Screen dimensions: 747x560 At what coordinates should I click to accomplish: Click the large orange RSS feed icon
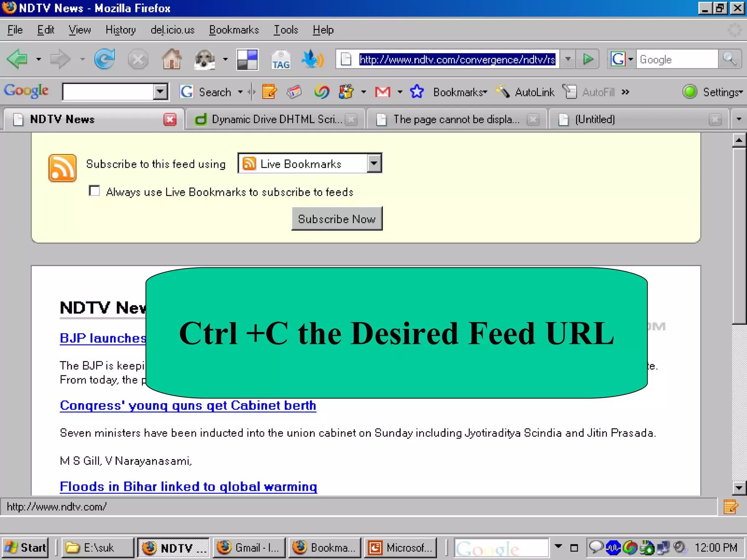tap(62, 168)
